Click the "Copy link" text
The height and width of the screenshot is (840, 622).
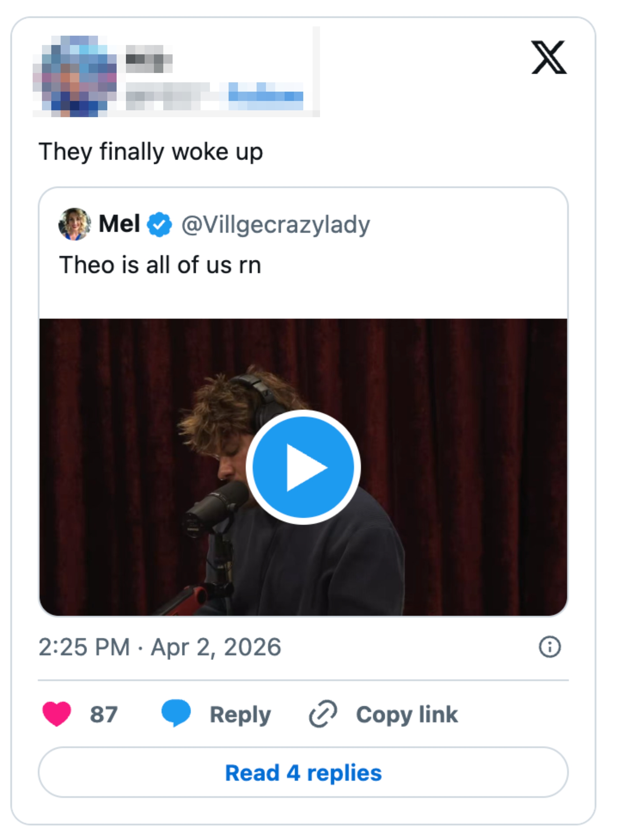(x=407, y=714)
